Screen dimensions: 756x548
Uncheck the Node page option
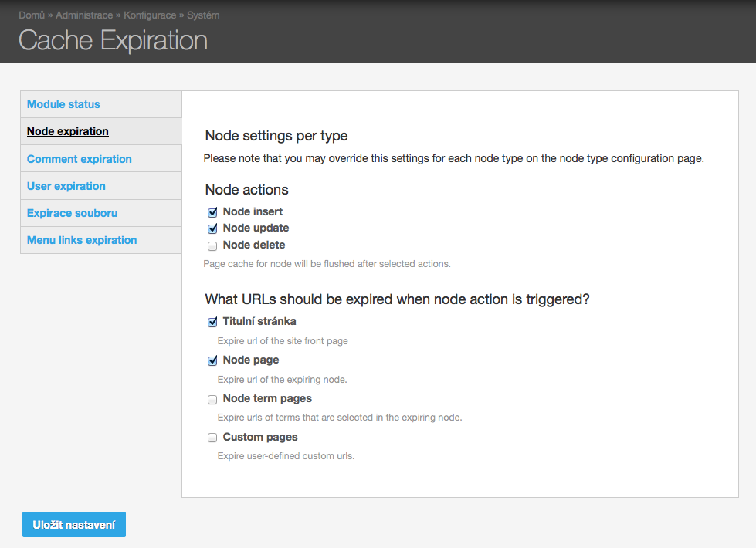[x=212, y=360]
